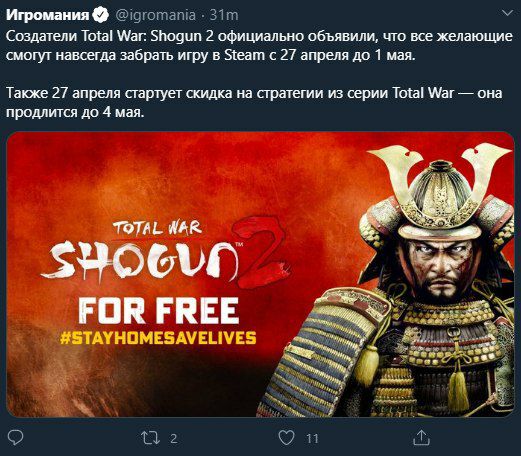This screenshot has width=521, height=456.
Task: Click the verified badge next to Игромания
Action: click(101, 15)
